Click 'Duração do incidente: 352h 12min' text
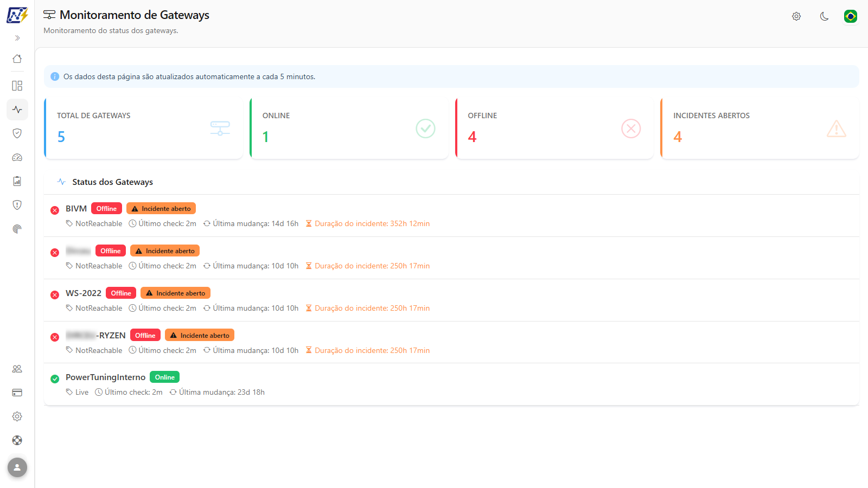This screenshot has height=488, width=868. click(x=368, y=223)
